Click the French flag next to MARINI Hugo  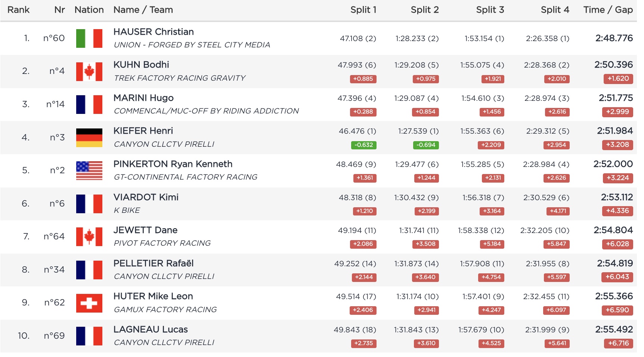pyautogui.click(x=89, y=105)
